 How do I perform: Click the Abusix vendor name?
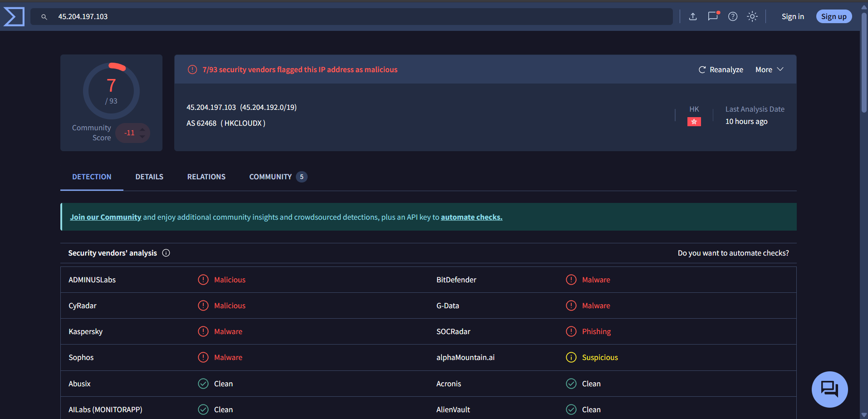coord(79,384)
